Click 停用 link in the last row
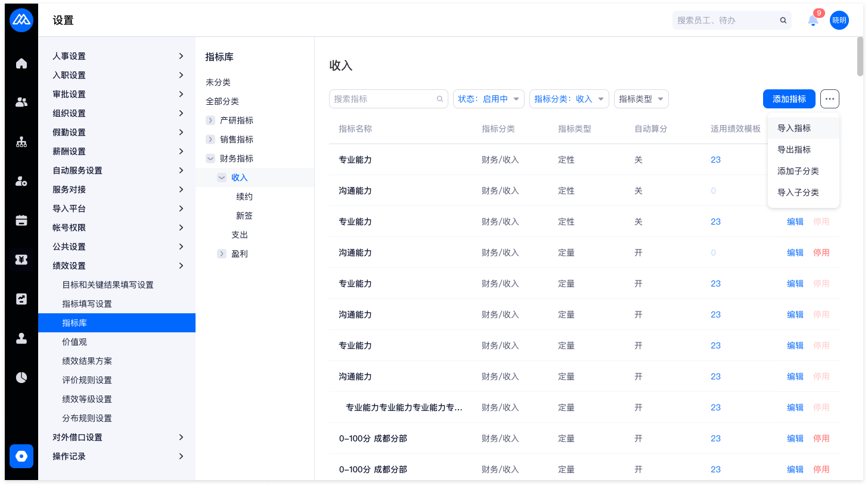The width and height of the screenshot is (868, 486). tap(821, 469)
